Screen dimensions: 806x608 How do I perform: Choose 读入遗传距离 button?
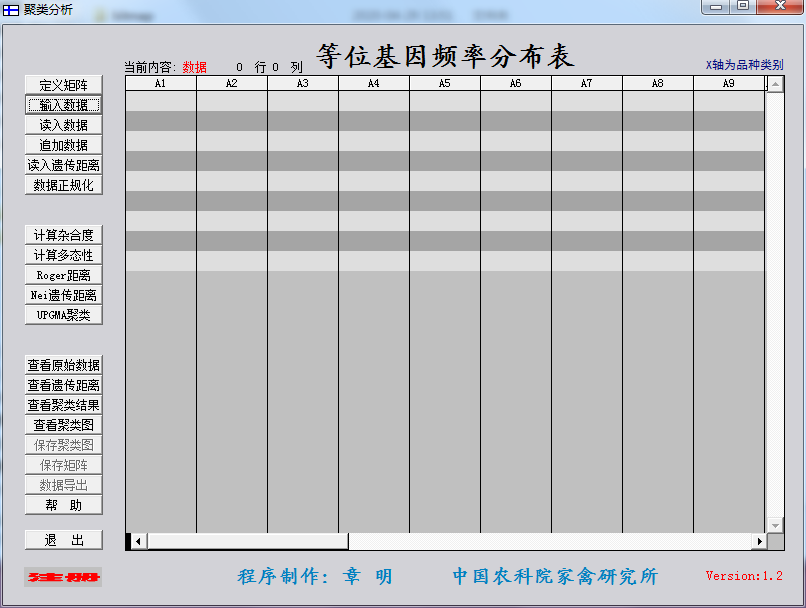[64, 165]
